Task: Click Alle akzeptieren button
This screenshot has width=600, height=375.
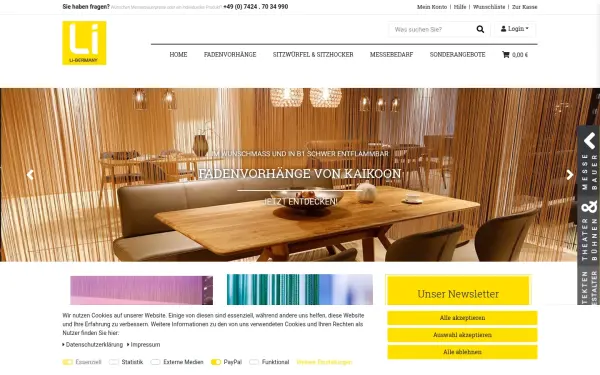Action: click(x=462, y=318)
